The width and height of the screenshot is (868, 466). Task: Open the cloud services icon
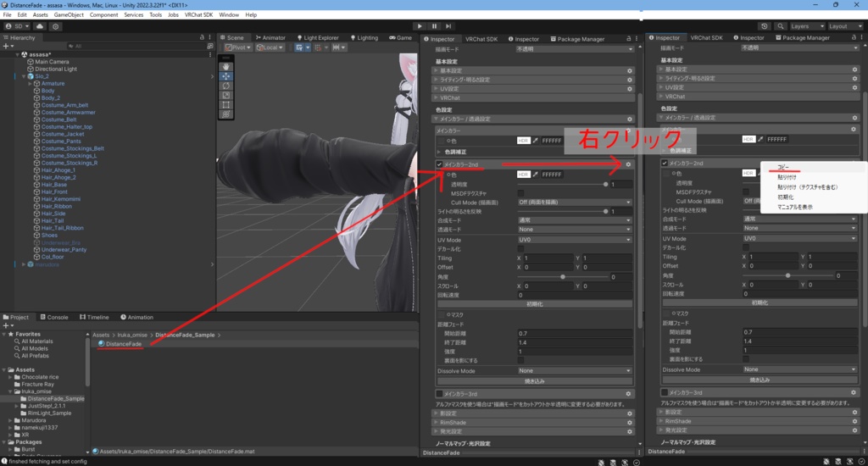tap(40, 26)
